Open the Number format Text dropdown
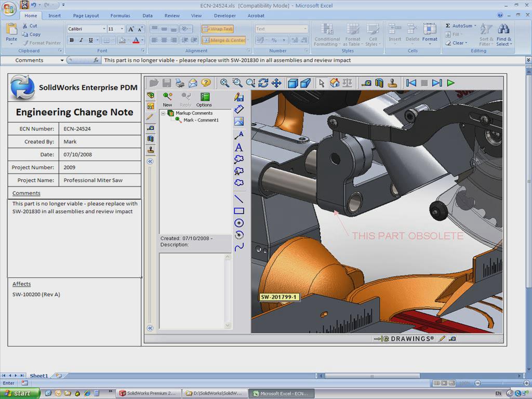The image size is (532, 399). coord(305,29)
